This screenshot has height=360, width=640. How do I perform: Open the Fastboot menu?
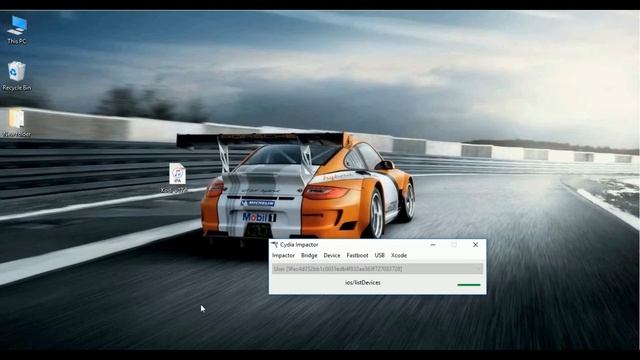(357, 256)
